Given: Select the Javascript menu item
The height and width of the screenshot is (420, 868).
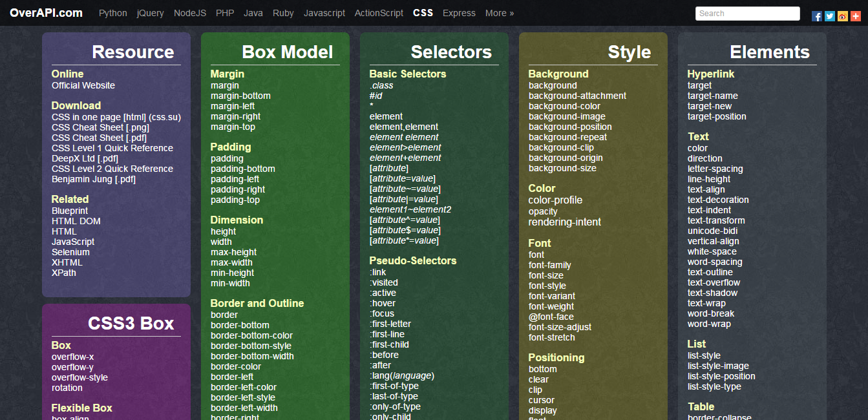Looking at the screenshot, I should coord(324,13).
